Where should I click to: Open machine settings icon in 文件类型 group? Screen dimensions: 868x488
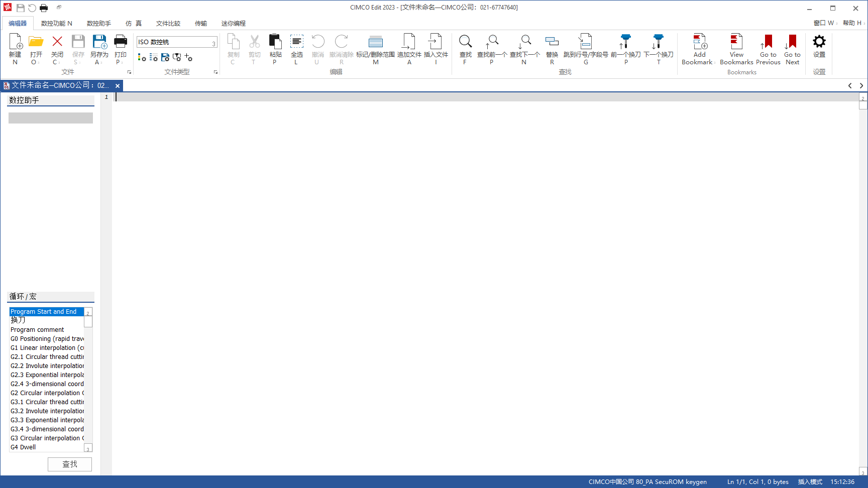tap(177, 58)
